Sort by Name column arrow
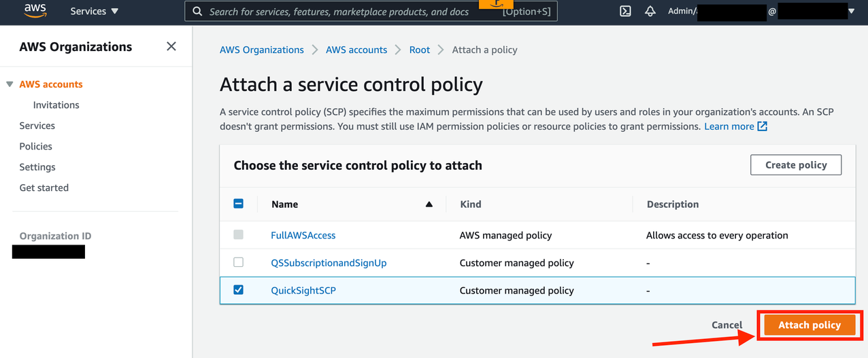 [429, 204]
